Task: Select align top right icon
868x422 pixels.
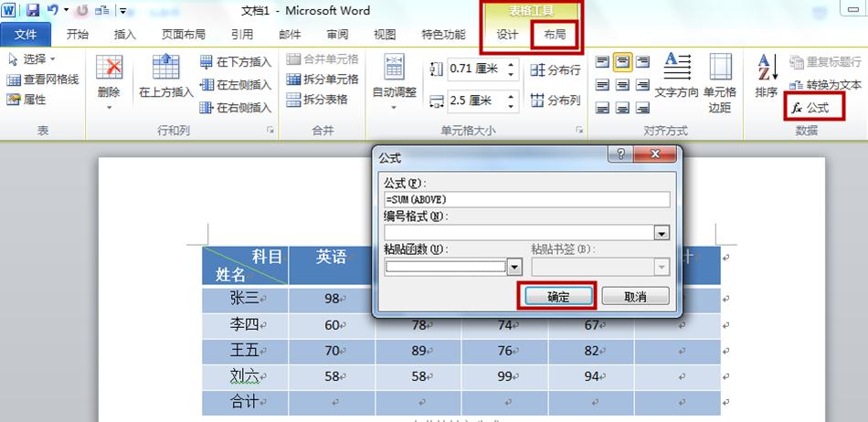Action: pyautogui.click(x=642, y=62)
